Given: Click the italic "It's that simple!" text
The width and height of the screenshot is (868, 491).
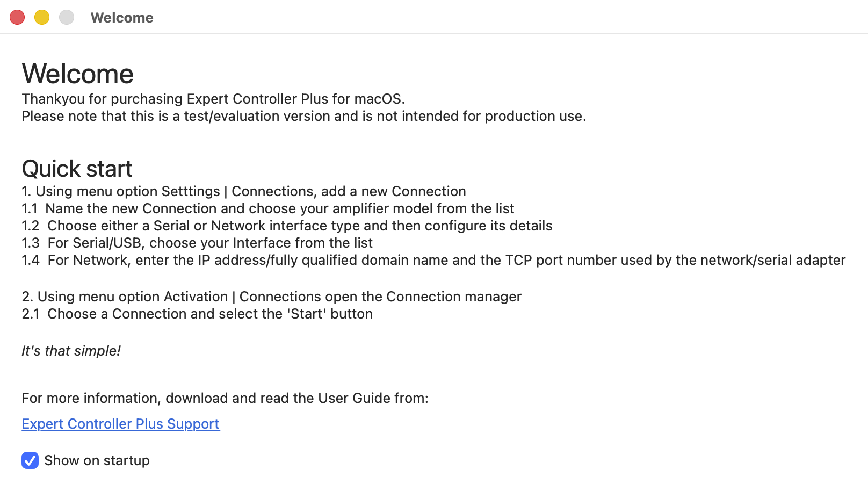Looking at the screenshot, I should coord(71,351).
